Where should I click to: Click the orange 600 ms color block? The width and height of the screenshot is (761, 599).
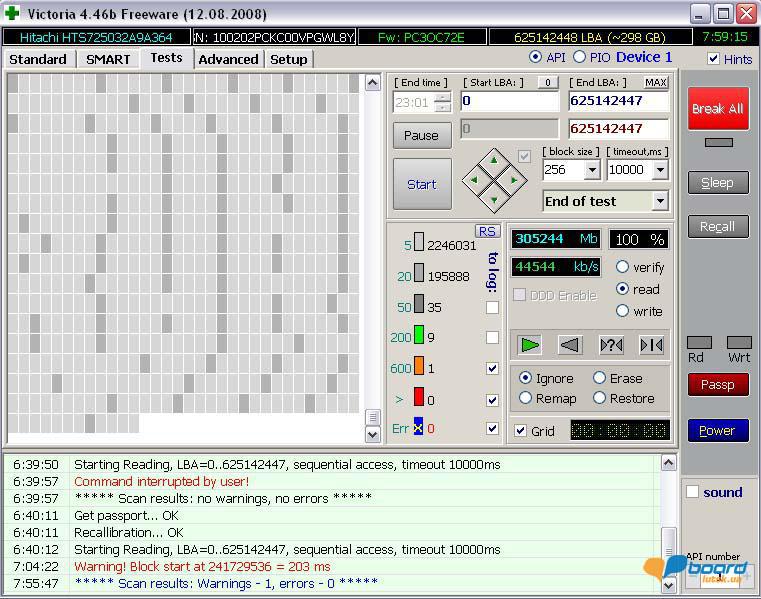419,368
